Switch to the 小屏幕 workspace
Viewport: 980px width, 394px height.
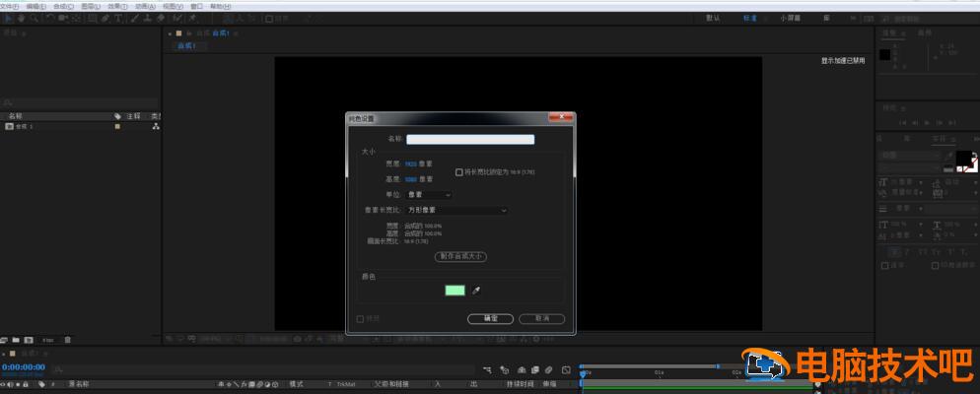791,18
